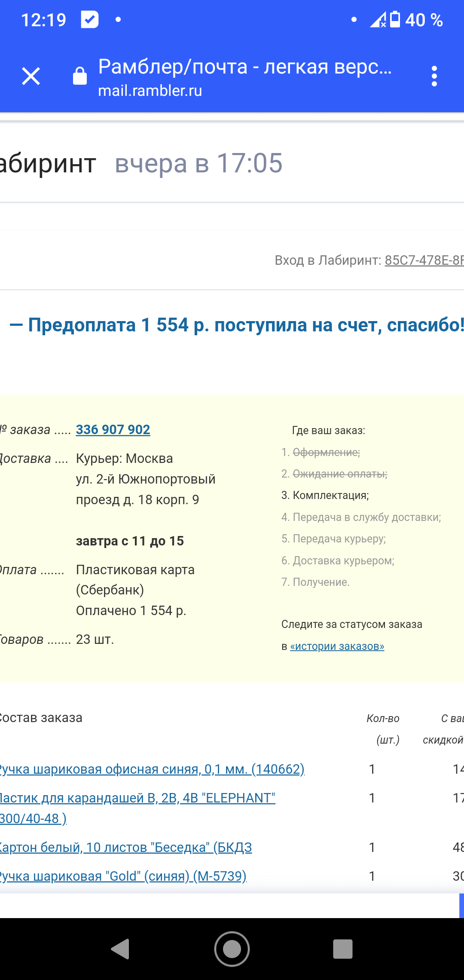Select crossed-out step '1. Оформление;'
This screenshot has height=980, width=464.
coord(321,452)
